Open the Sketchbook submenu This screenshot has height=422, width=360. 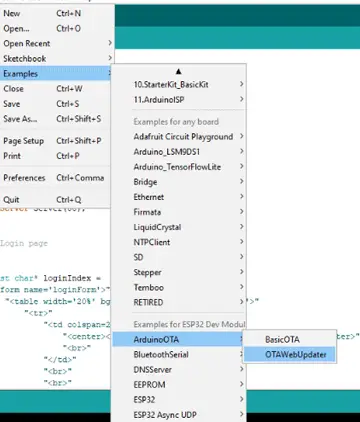(57, 58)
